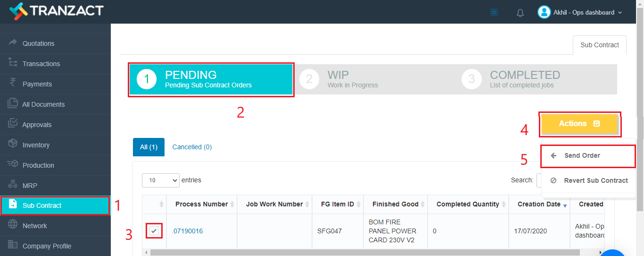Screen dimensions: 644x256
Task: Sort by Job Work Number column
Action: point(274,204)
